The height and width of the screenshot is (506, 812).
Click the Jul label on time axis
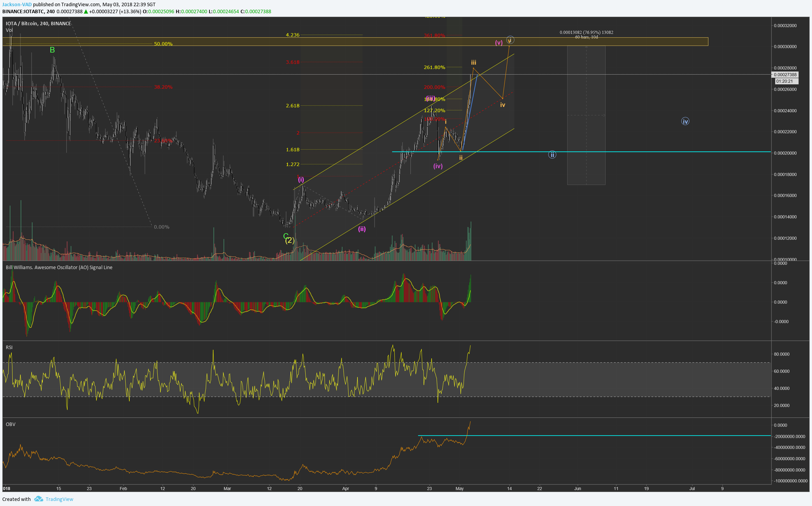(692, 489)
